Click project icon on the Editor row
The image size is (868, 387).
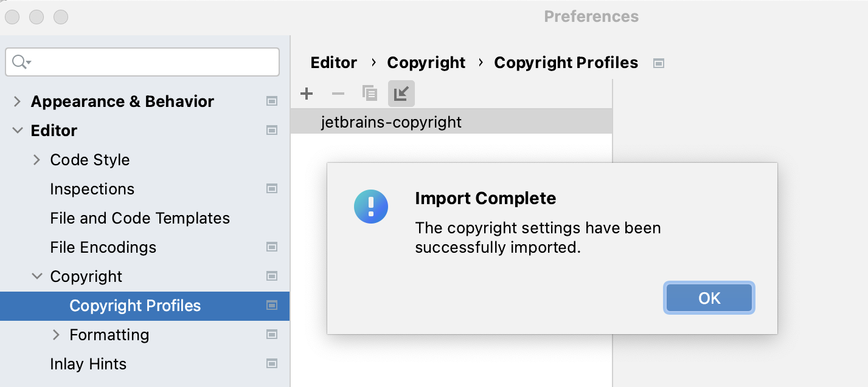coord(272,131)
